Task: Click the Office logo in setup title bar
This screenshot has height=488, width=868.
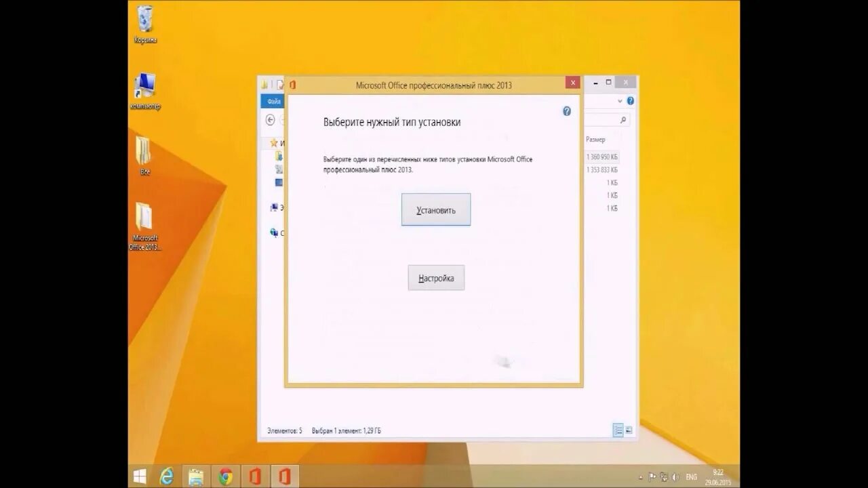Action: (293, 85)
